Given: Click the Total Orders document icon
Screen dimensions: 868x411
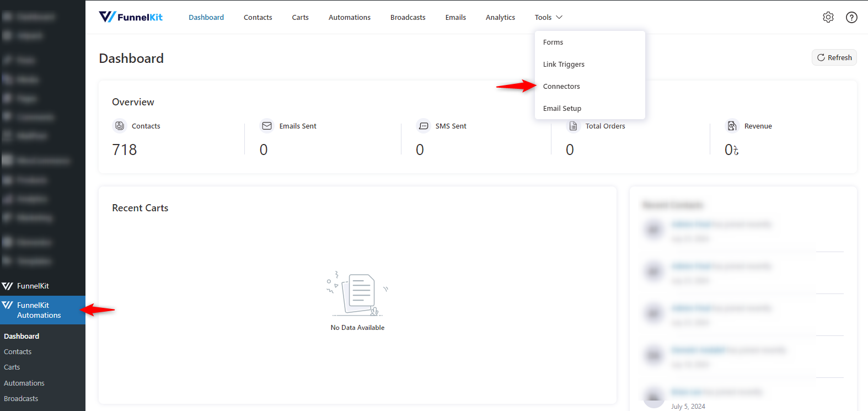Looking at the screenshot, I should tap(574, 126).
